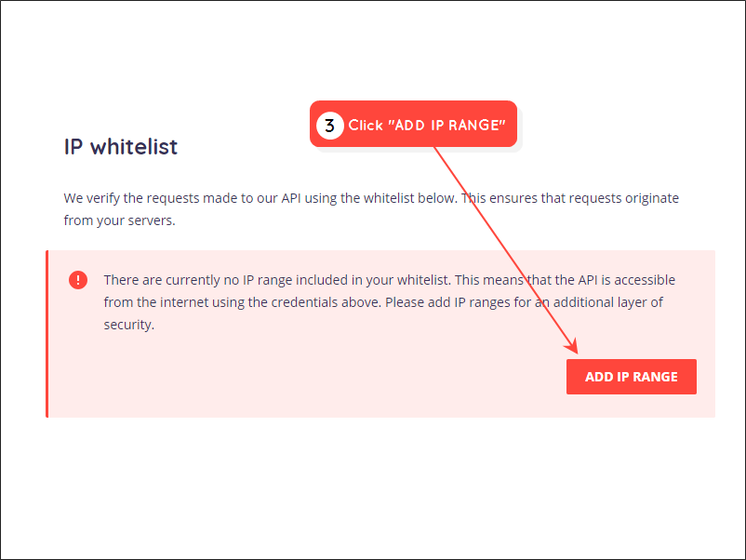Click the 'IP' letters in the page heading
This screenshot has height=560, width=746.
point(73,147)
